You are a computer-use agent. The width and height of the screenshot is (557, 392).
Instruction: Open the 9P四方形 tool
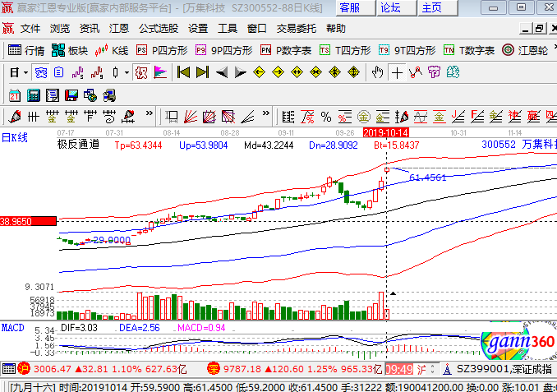[224, 50]
